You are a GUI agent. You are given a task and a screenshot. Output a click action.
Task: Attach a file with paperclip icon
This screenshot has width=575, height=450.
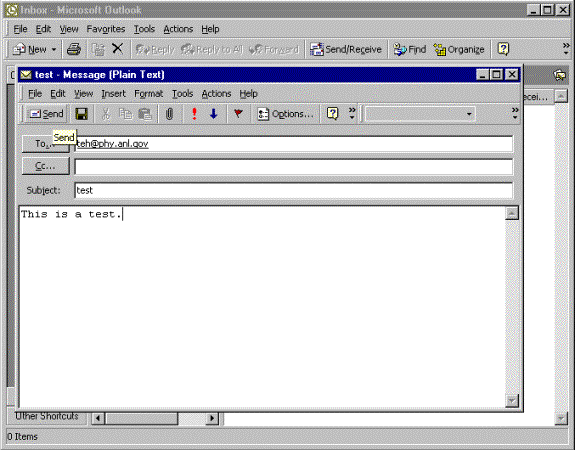tap(169, 114)
